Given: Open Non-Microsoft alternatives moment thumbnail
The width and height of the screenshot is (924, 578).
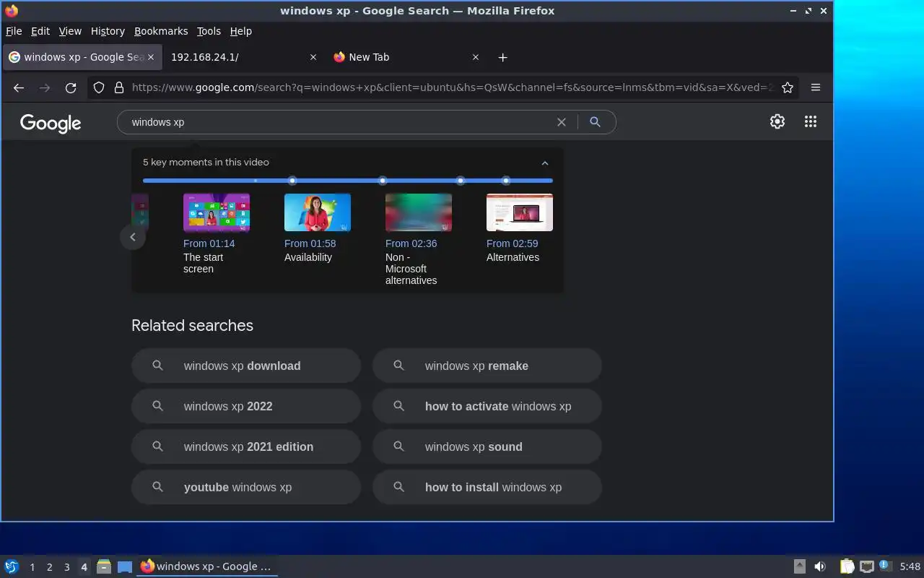Looking at the screenshot, I should (x=419, y=212).
